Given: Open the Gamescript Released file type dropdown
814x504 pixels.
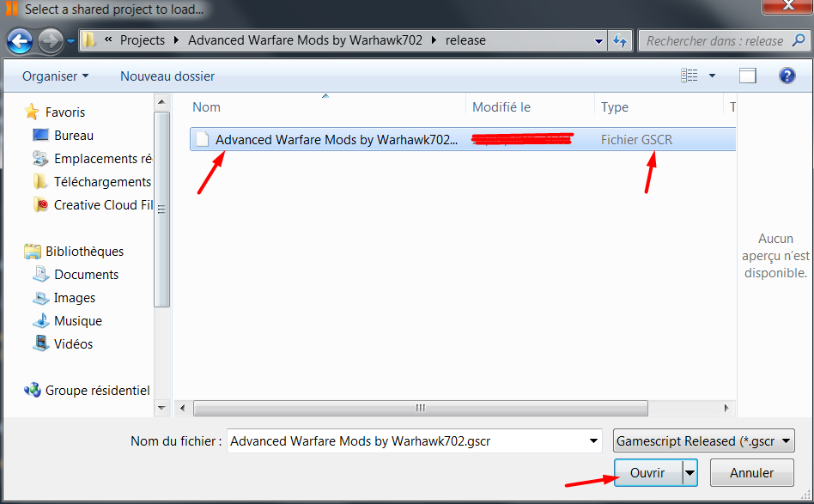Looking at the screenshot, I should [704, 441].
